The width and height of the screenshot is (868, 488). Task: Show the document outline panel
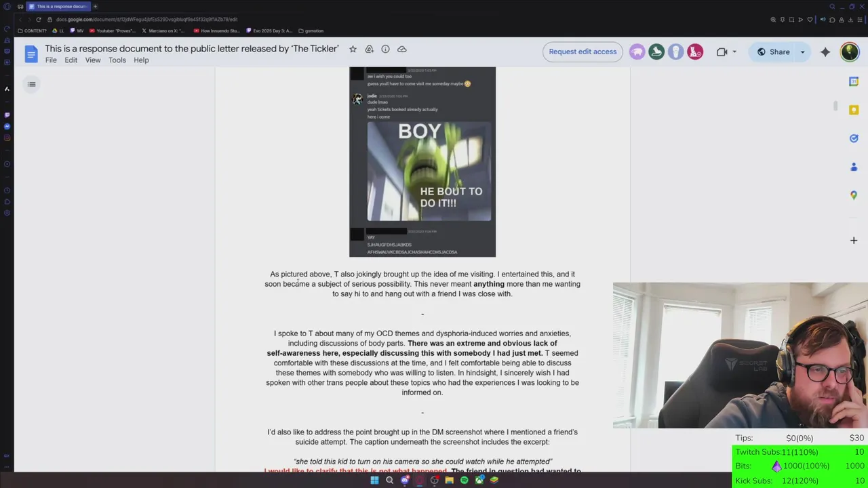[32, 84]
